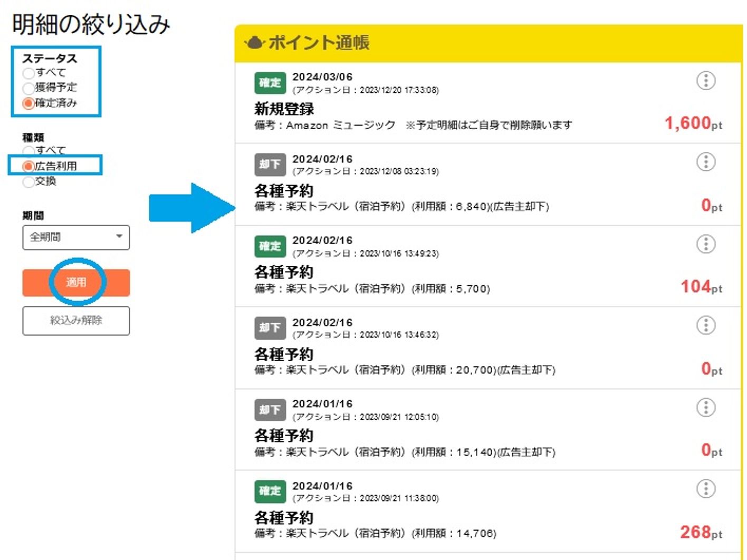
Task: Click the 新規登録 entry title
Action: click(284, 109)
